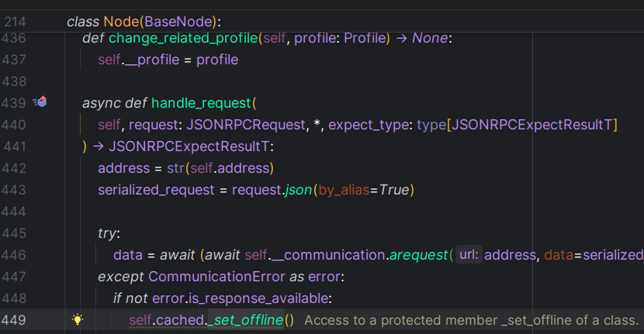Open the yellow lightbulb quick-fix on line 449

click(78, 320)
